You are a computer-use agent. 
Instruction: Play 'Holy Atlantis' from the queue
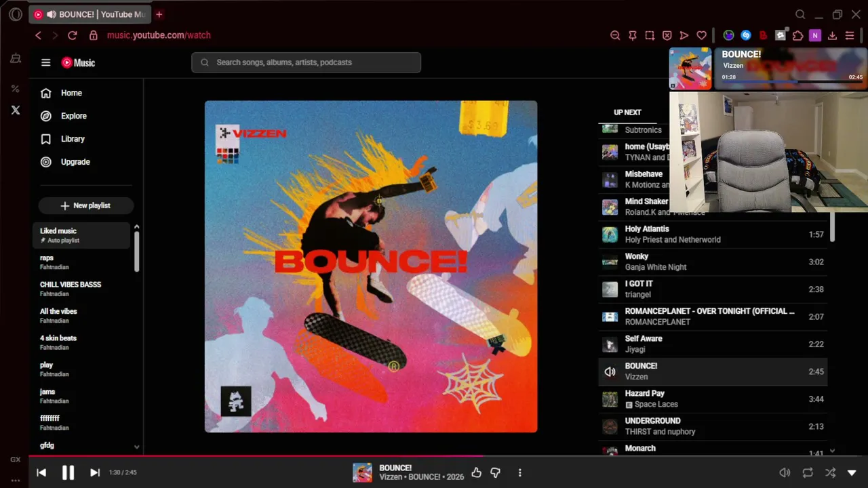pos(713,235)
